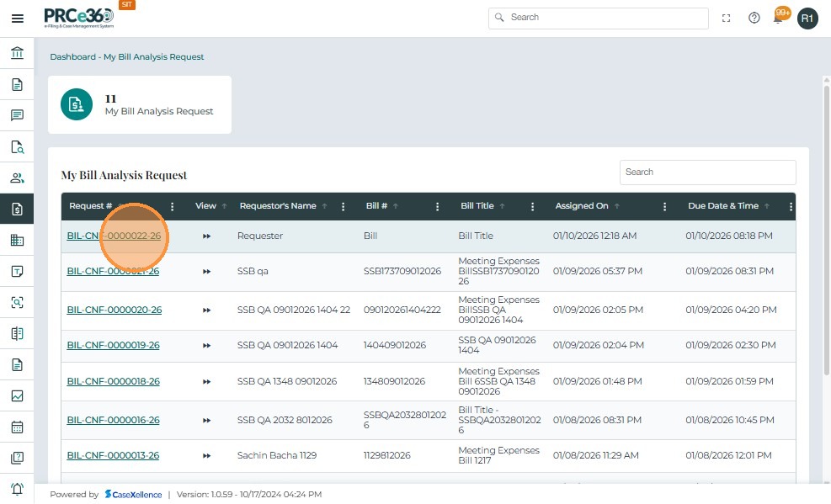Viewport: 831px width, 504px height.
Task: Open the image chart sidebar icon
Action: [x=17, y=395]
